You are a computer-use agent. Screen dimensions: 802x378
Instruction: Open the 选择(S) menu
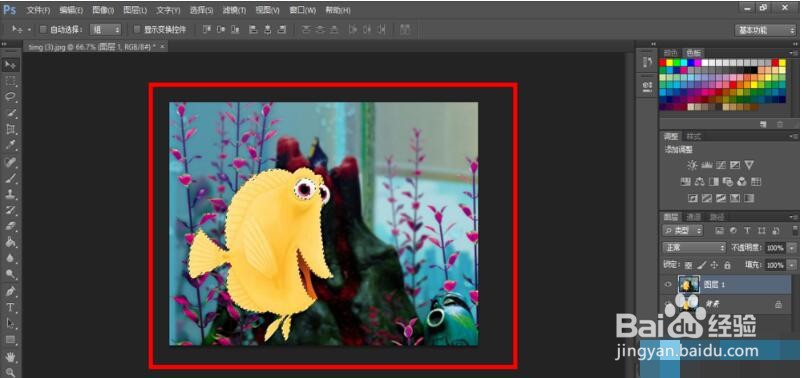click(x=202, y=10)
